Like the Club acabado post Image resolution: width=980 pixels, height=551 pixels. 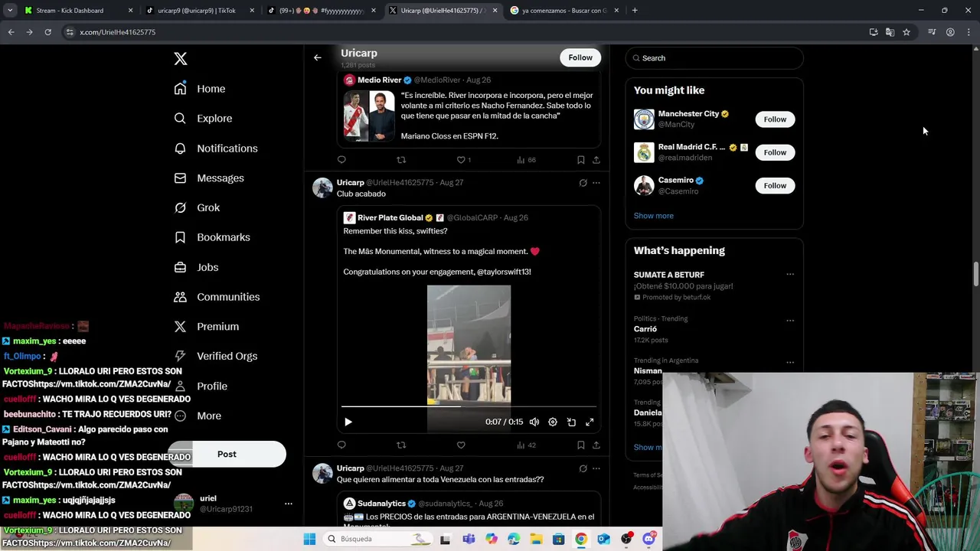pos(461,445)
